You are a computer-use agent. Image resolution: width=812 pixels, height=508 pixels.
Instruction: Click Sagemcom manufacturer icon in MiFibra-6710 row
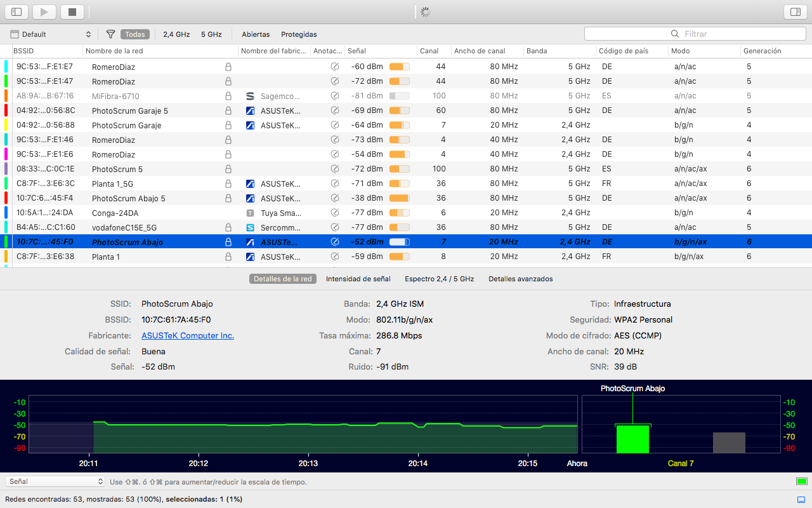click(x=250, y=96)
